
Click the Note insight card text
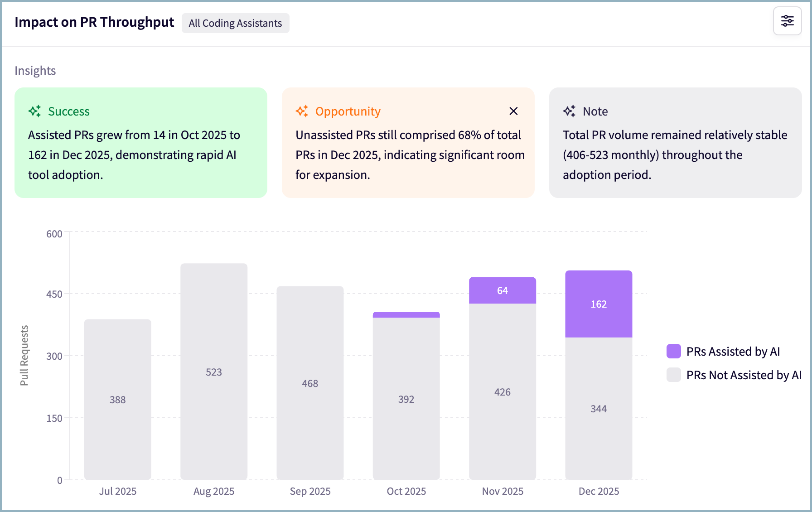pos(675,155)
